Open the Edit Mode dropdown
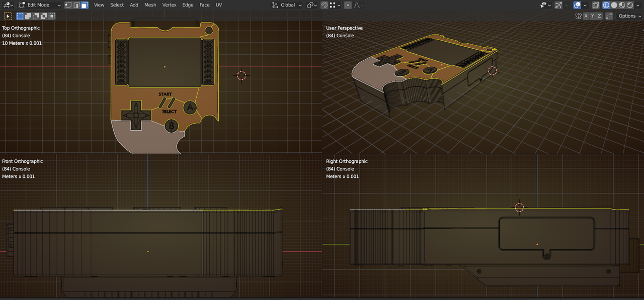Screen dimensions: 644x300 (39, 5)
